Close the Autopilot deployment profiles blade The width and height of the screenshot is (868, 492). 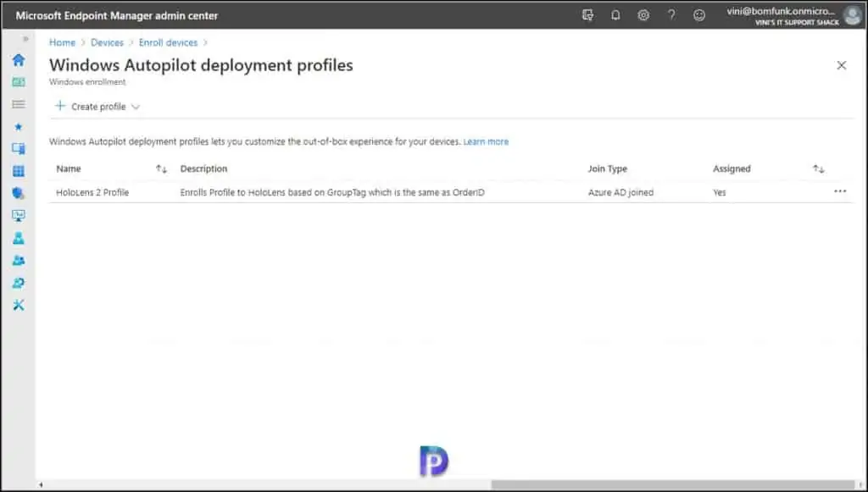click(842, 65)
